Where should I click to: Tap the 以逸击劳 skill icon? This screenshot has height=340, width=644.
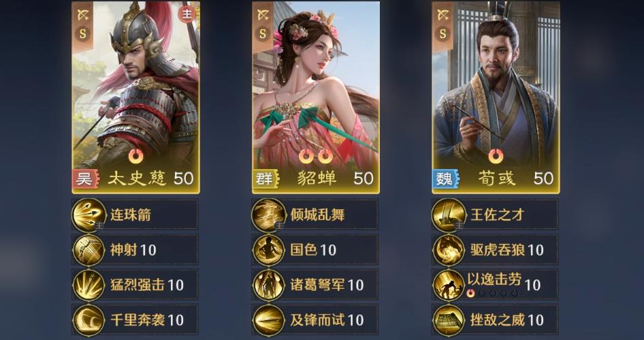449,285
